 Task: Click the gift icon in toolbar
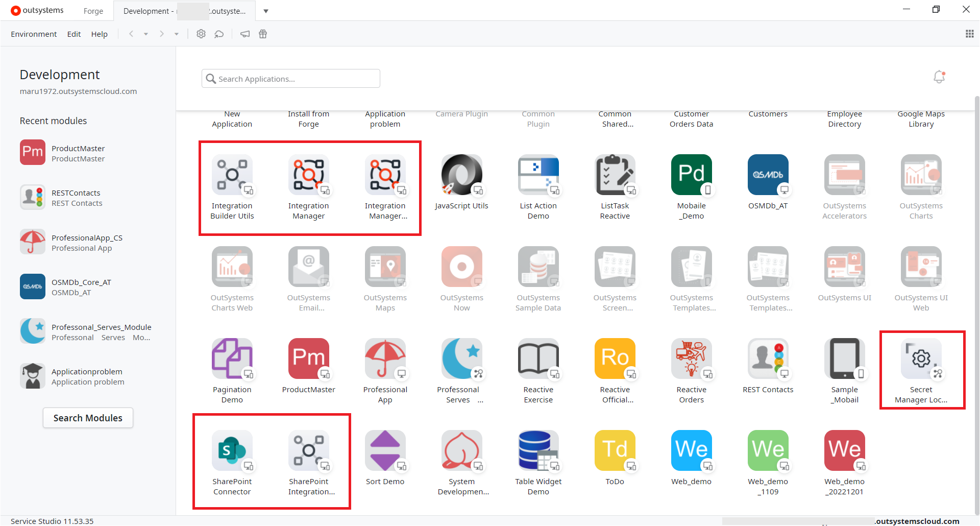pos(263,34)
